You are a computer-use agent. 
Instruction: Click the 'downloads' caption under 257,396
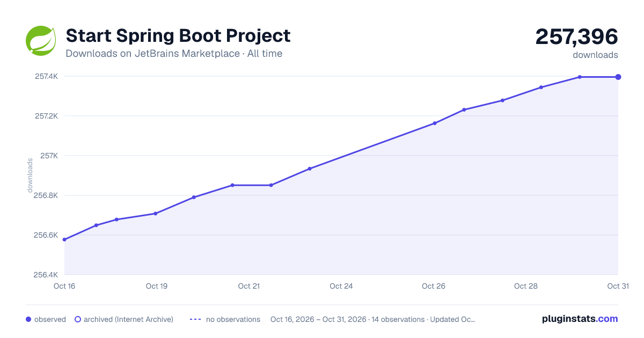coord(595,55)
